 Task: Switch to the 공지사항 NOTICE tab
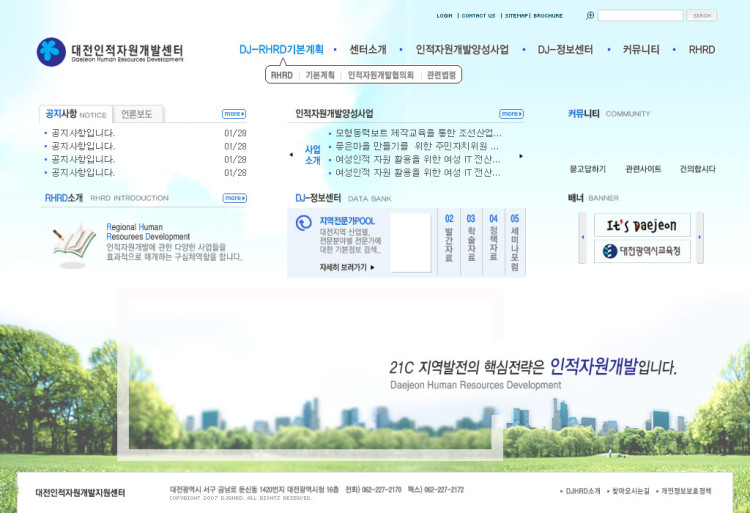point(76,114)
